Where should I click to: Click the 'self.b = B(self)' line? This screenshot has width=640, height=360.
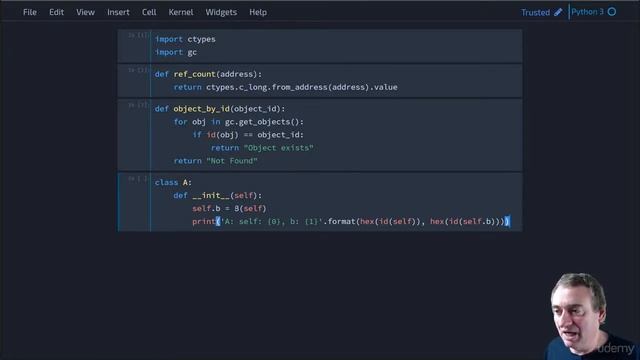(x=229, y=209)
